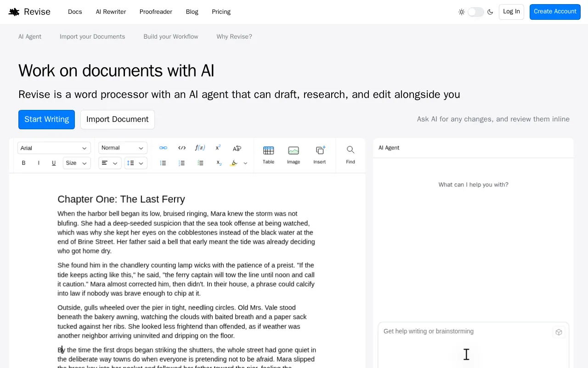Insert a formula with the f(x) icon

coord(200,148)
